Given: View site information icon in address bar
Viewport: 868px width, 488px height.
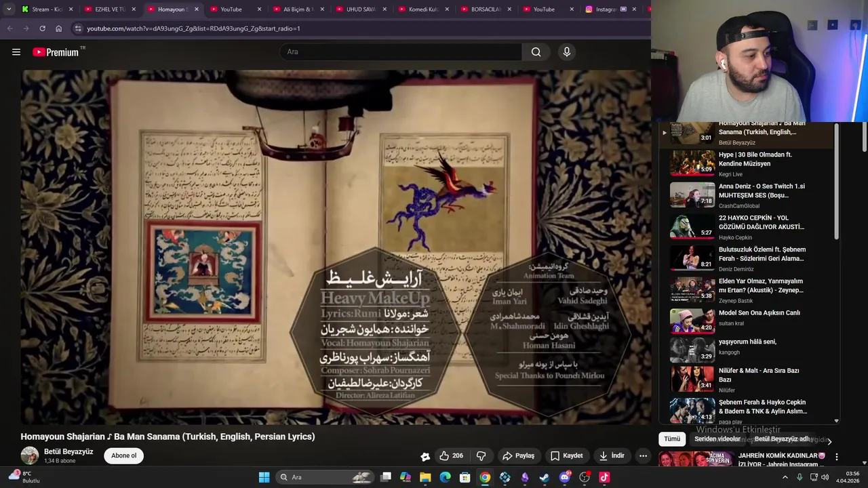Looking at the screenshot, I should 78,28.
